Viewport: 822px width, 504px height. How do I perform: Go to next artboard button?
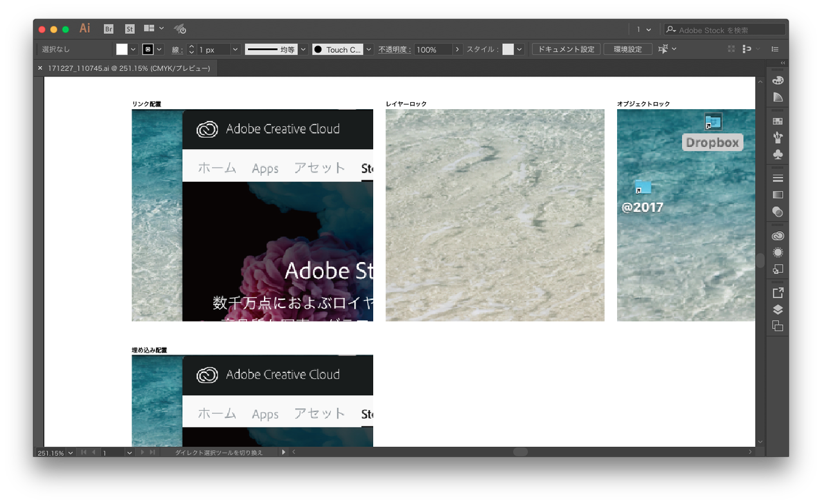pyautogui.click(x=143, y=453)
